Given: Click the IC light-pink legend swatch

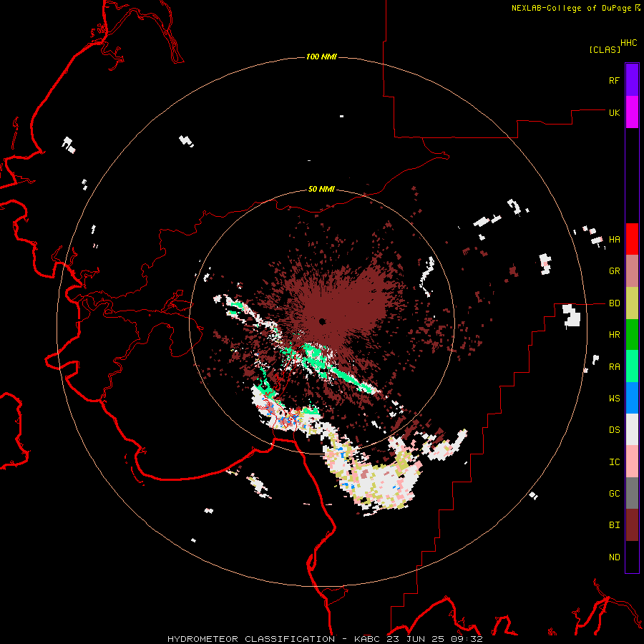Looking at the screenshot, I should [x=632, y=462].
